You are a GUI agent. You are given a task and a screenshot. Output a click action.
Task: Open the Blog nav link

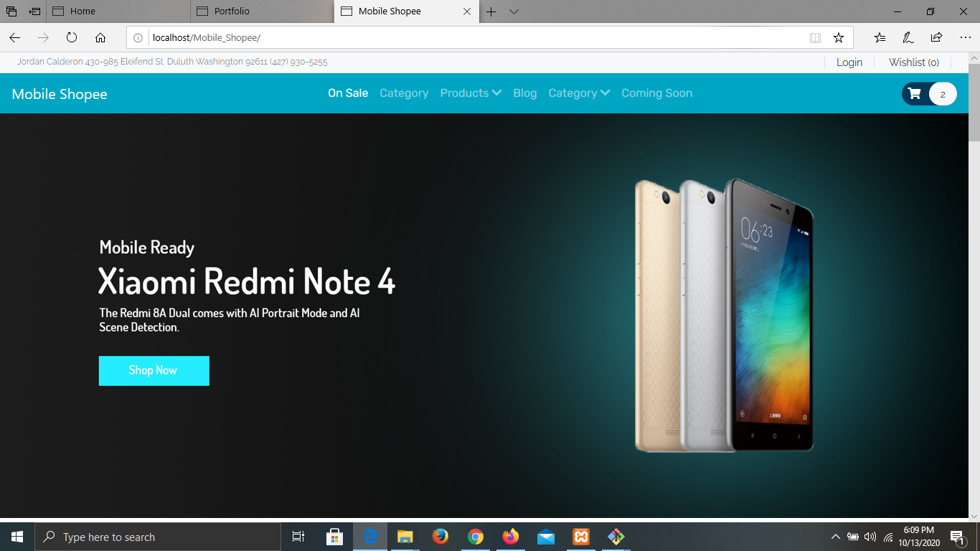525,93
